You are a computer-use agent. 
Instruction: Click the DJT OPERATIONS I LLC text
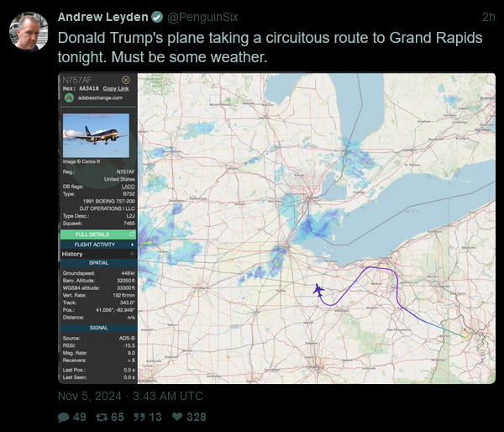[x=107, y=208]
